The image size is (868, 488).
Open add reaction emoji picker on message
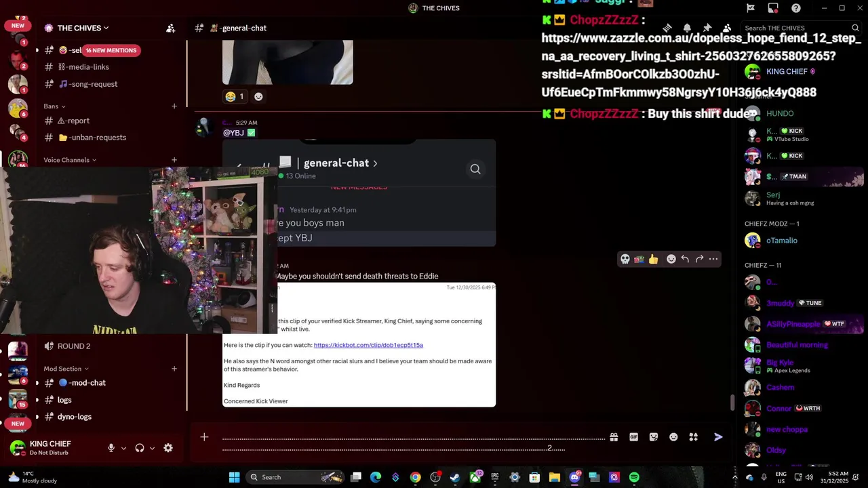point(671,259)
